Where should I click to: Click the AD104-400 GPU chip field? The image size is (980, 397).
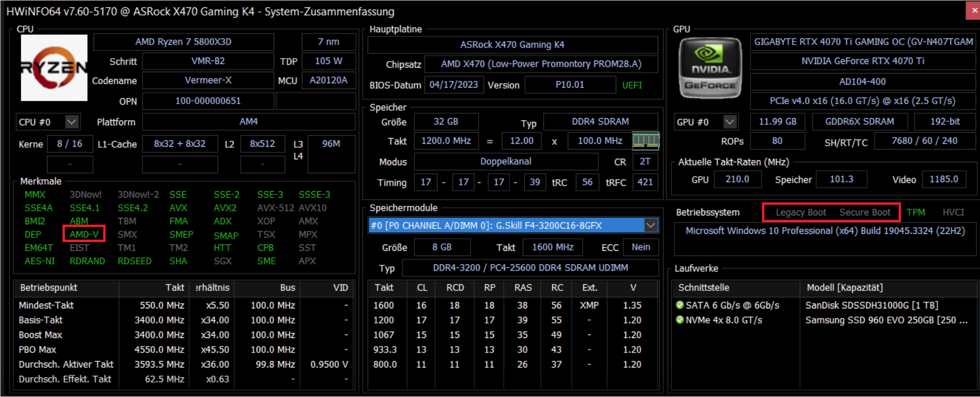863,81
